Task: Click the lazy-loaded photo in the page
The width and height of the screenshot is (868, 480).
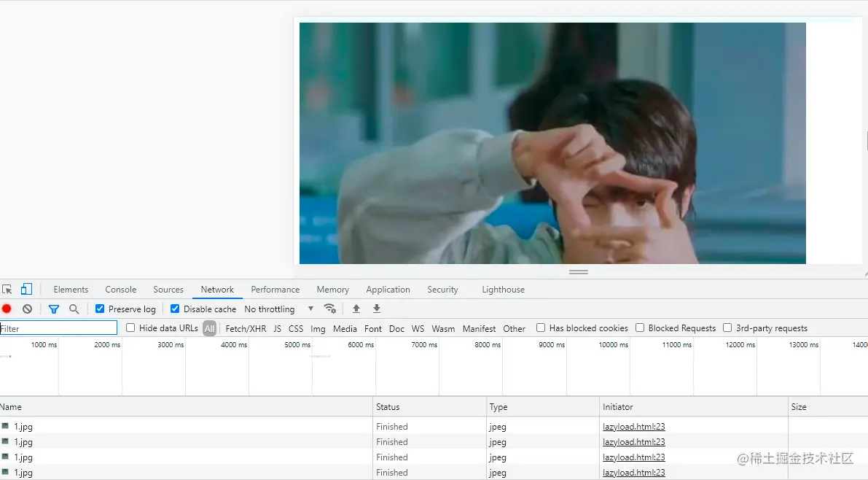Action: (x=552, y=143)
